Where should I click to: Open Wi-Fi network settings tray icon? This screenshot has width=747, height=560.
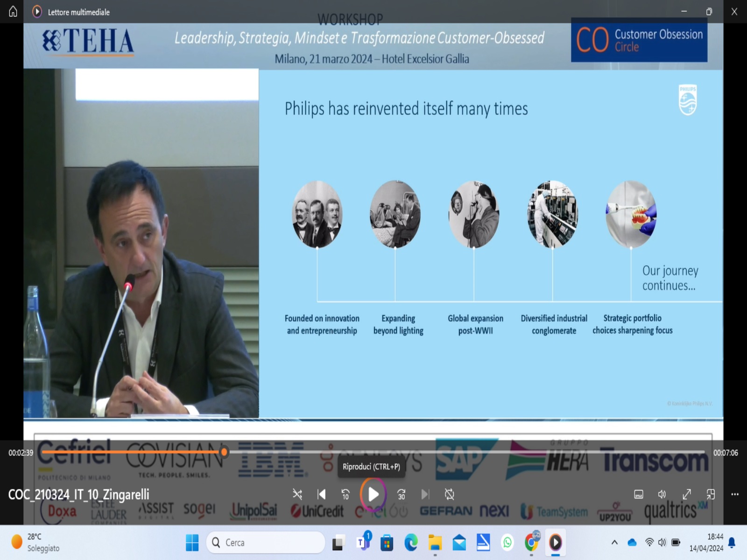(649, 542)
